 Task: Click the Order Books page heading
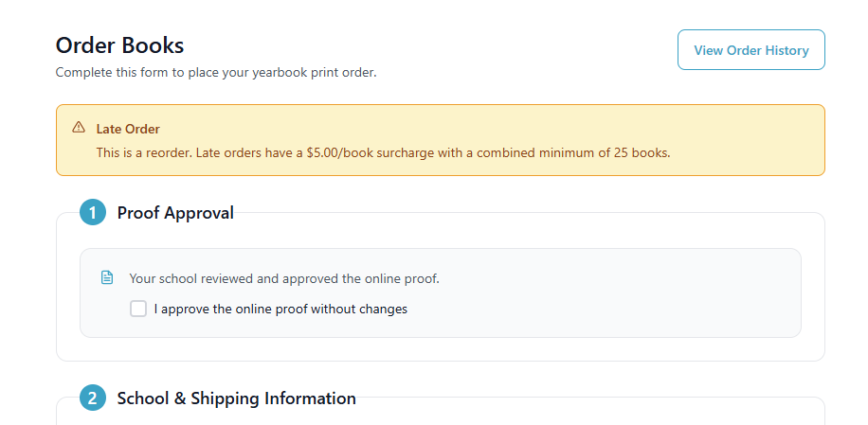(119, 45)
